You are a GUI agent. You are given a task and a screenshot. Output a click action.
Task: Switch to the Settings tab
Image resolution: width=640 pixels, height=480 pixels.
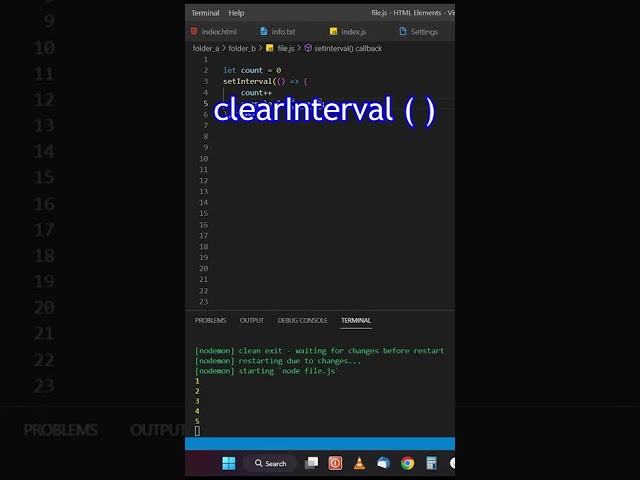424,31
